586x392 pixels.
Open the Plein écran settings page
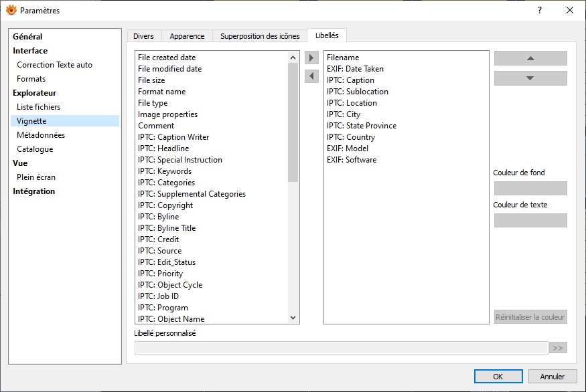pyautogui.click(x=36, y=177)
